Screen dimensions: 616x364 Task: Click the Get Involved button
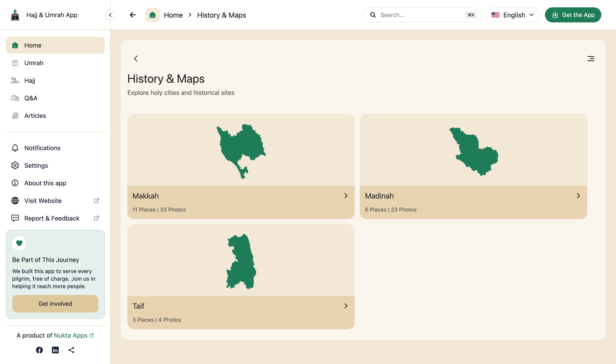coord(55,304)
